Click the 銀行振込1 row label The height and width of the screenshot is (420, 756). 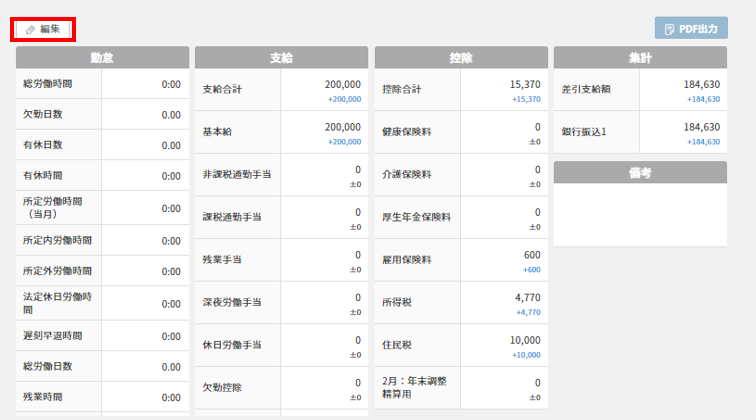(583, 132)
